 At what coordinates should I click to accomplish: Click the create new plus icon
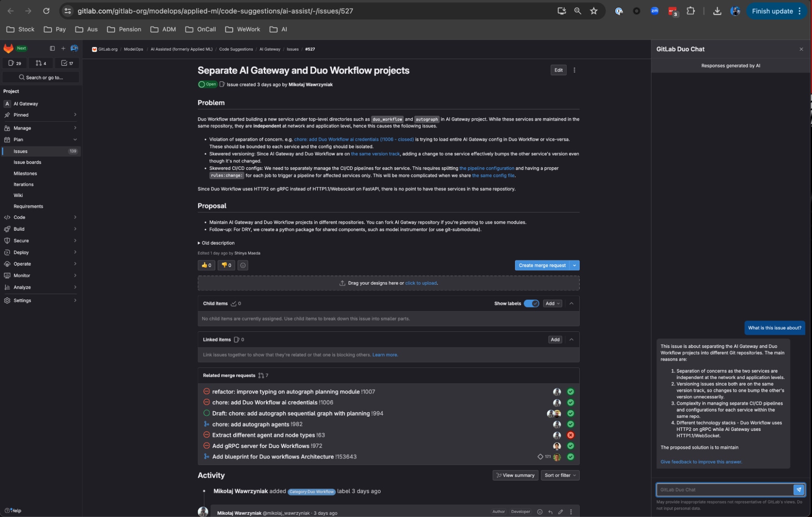coord(63,48)
